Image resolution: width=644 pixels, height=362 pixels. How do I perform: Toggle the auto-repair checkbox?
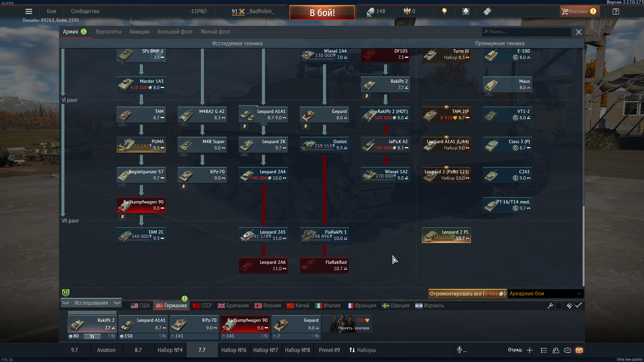[x=558, y=306]
